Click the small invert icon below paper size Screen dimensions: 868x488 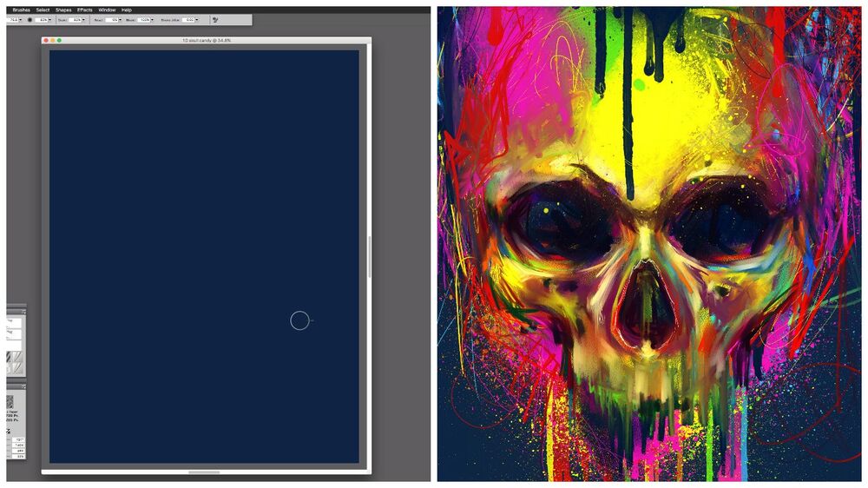click(9, 431)
